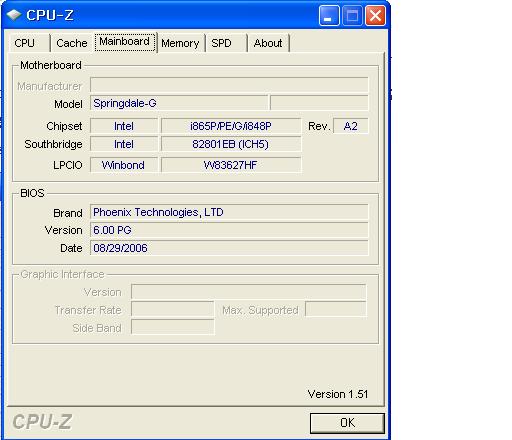Click the CPU-Z window title text

50,15
